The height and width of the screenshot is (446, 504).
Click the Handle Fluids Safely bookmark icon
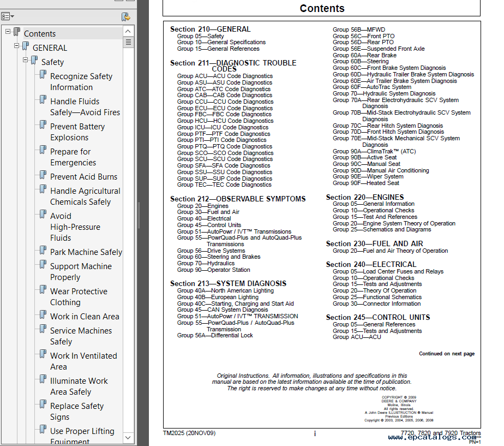[x=43, y=100]
